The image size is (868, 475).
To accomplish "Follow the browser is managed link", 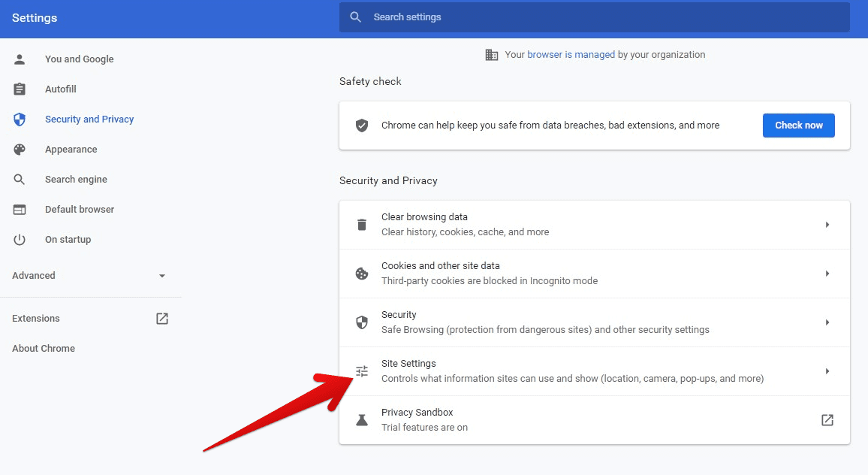I will click(x=571, y=55).
